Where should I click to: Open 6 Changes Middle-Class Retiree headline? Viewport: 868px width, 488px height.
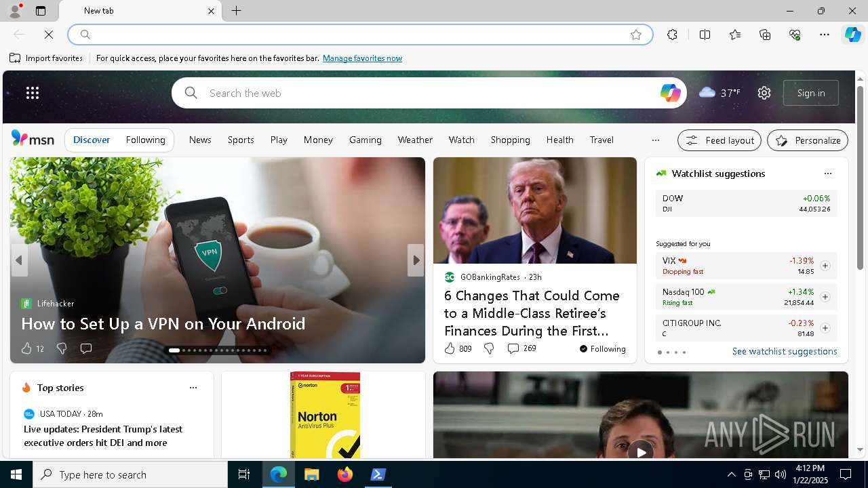click(532, 313)
